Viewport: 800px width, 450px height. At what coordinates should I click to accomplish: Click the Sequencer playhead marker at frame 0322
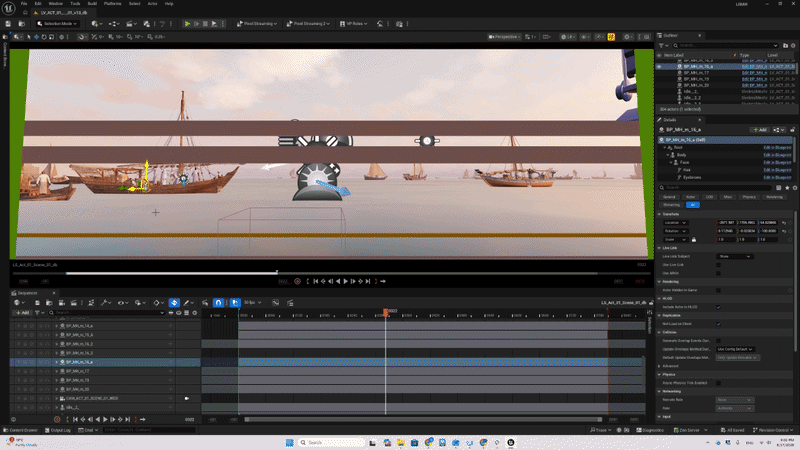(x=386, y=311)
